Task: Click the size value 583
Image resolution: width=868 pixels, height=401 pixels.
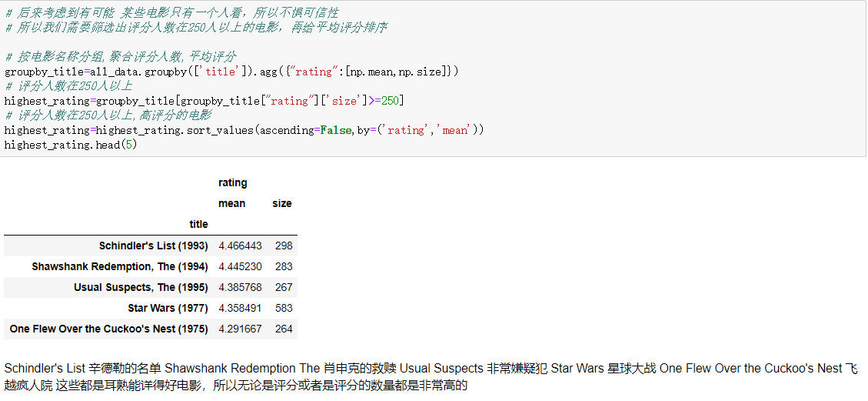Action: pyautogui.click(x=283, y=308)
